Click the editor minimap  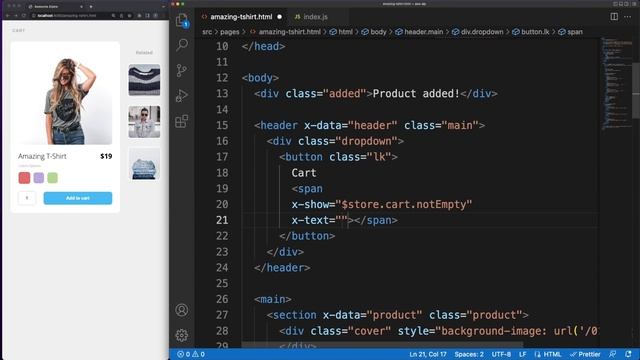(x=616, y=84)
